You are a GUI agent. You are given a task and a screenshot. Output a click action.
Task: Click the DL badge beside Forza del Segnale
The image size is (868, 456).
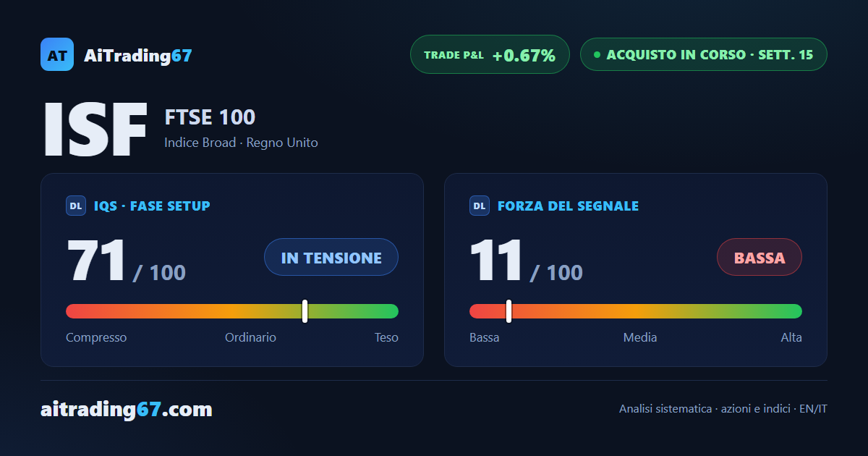pos(480,206)
